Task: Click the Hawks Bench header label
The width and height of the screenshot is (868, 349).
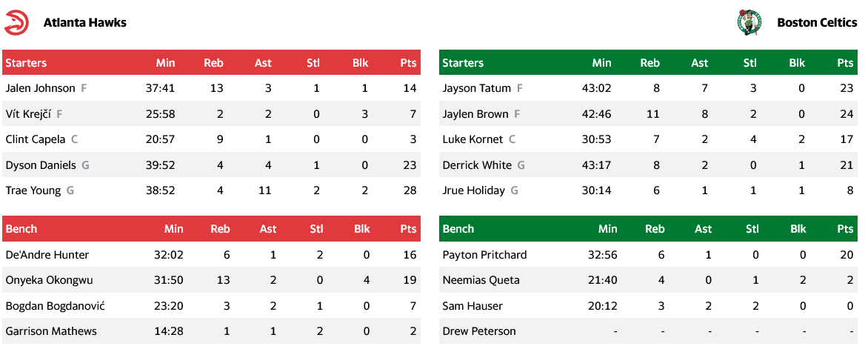Action: (21, 229)
